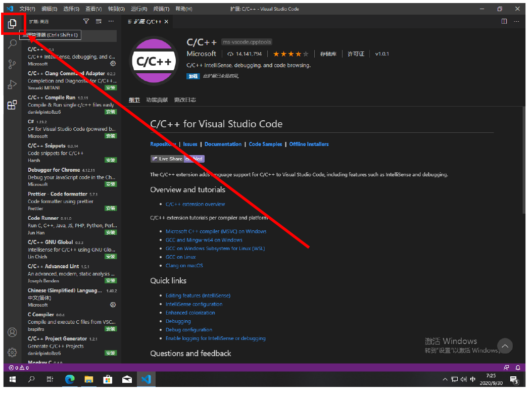Open the Explorer icon in activity bar

(12, 24)
